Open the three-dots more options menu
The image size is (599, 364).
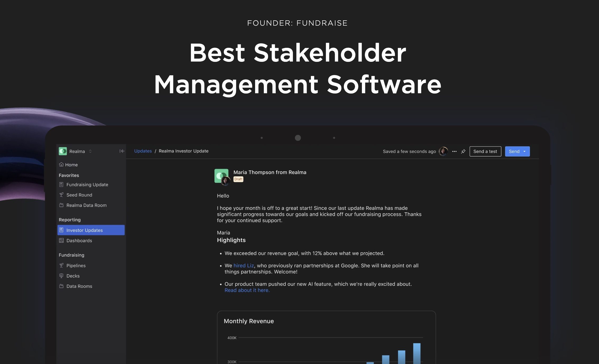click(454, 151)
